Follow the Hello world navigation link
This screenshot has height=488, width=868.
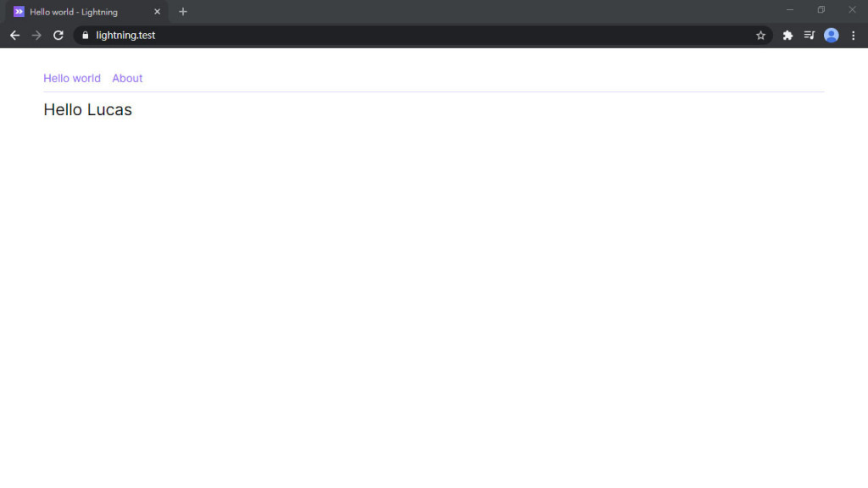pyautogui.click(x=72, y=78)
